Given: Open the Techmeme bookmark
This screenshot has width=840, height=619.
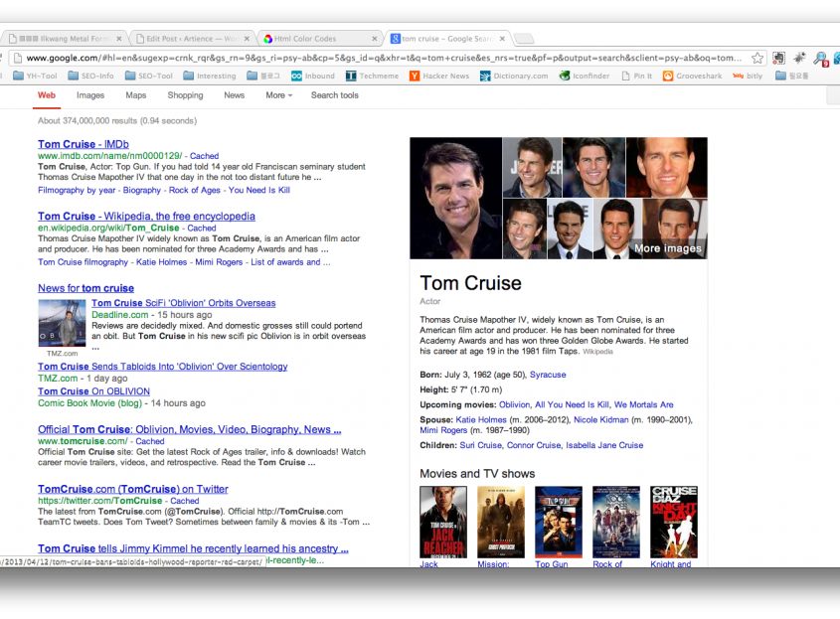Looking at the screenshot, I should point(373,77).
